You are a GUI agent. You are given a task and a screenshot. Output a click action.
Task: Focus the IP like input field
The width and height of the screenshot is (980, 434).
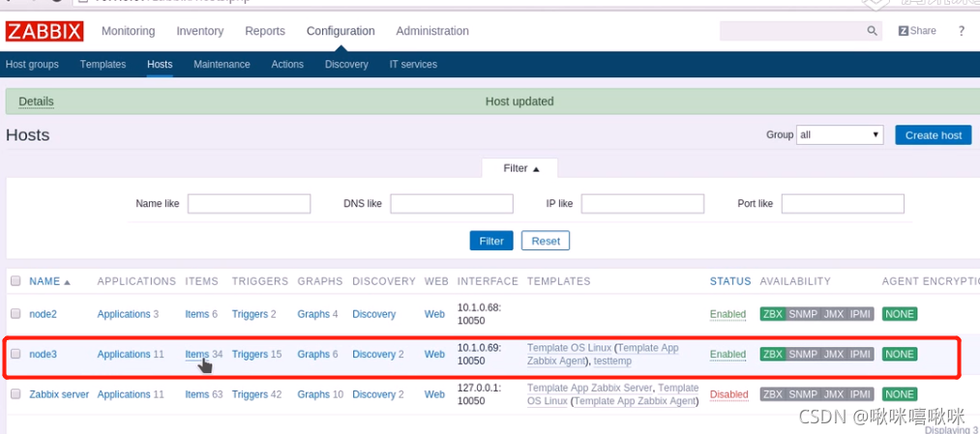(642, 204)
